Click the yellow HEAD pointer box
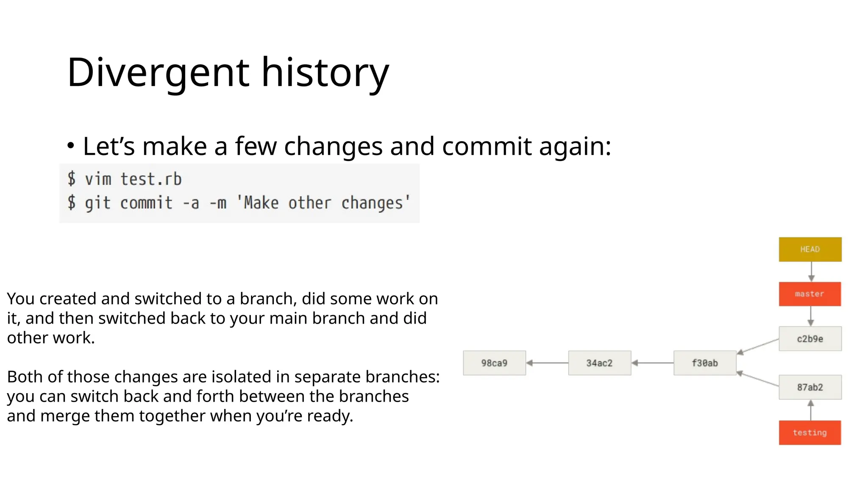The width and height of the screenshot is (868, 488). (x=810, y=249)
